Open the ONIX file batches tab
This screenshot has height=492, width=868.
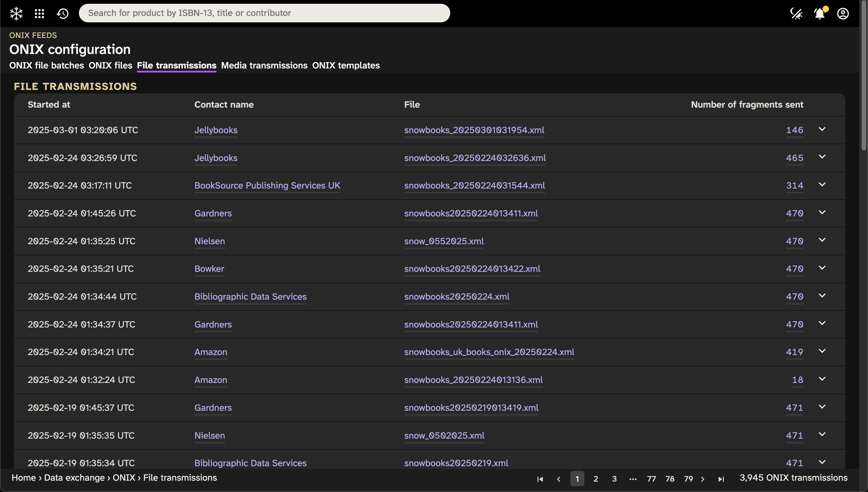pos(46,65)
